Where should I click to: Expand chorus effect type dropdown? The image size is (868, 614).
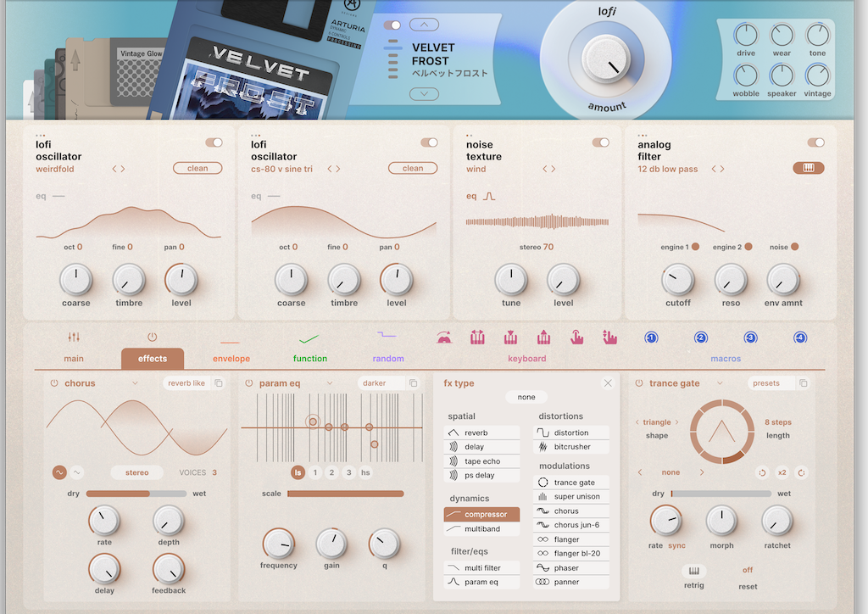coord(135,383)
